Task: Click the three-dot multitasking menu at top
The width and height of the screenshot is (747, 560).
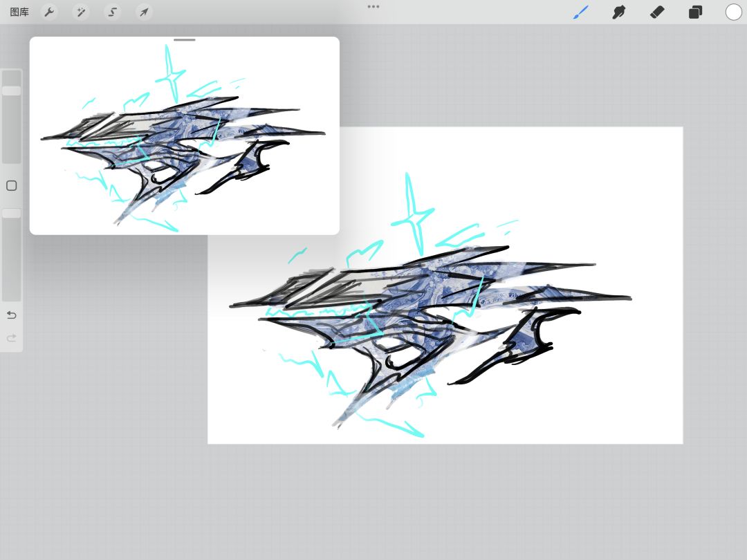Action: (373, 7)
